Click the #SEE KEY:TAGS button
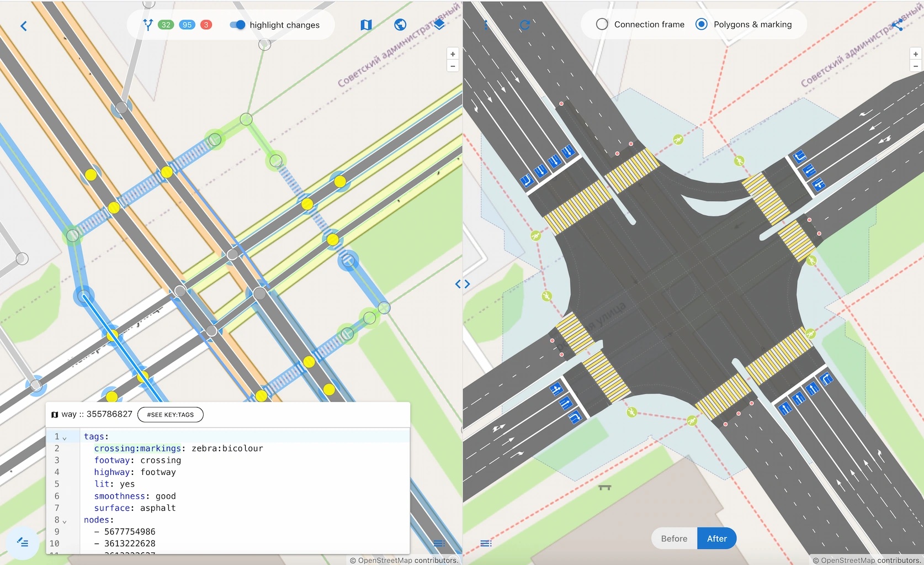924x565 pixels. click(170, 415)
